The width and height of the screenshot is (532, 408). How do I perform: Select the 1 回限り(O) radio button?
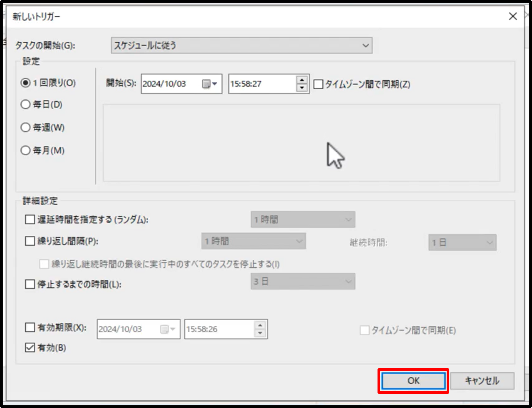click(25, 83)
